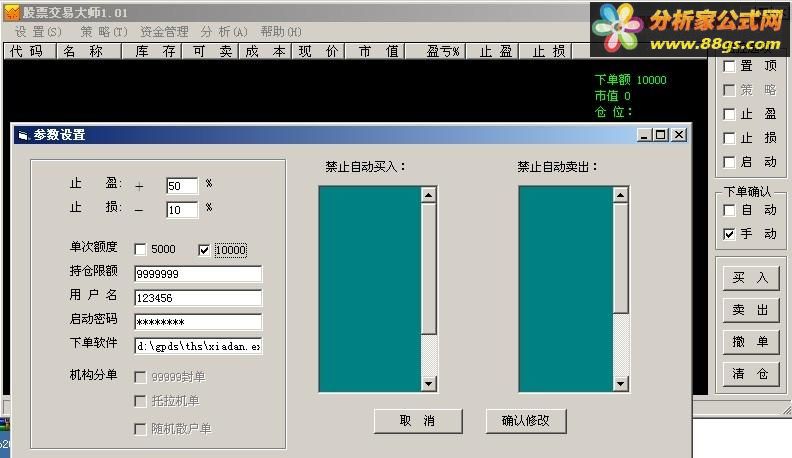This screenshot has width=792, height=458.
Task: Click the 成本 column header
Action: (264, 51)
